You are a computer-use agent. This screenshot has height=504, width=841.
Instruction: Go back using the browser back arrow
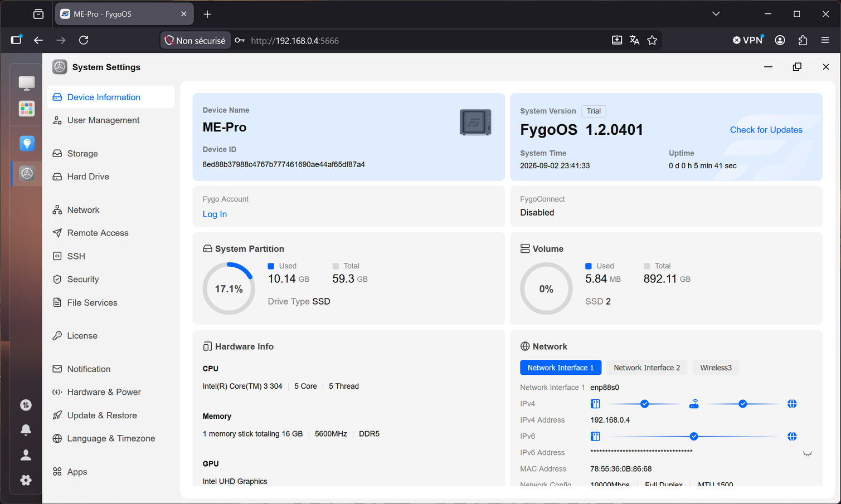38,40
